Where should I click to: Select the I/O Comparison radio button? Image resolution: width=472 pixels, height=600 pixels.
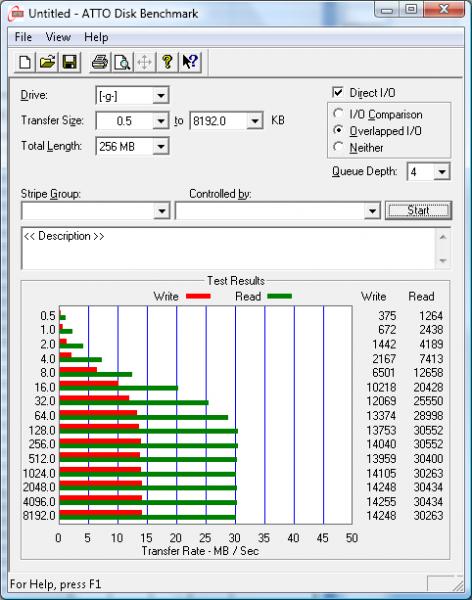point(338,114)
